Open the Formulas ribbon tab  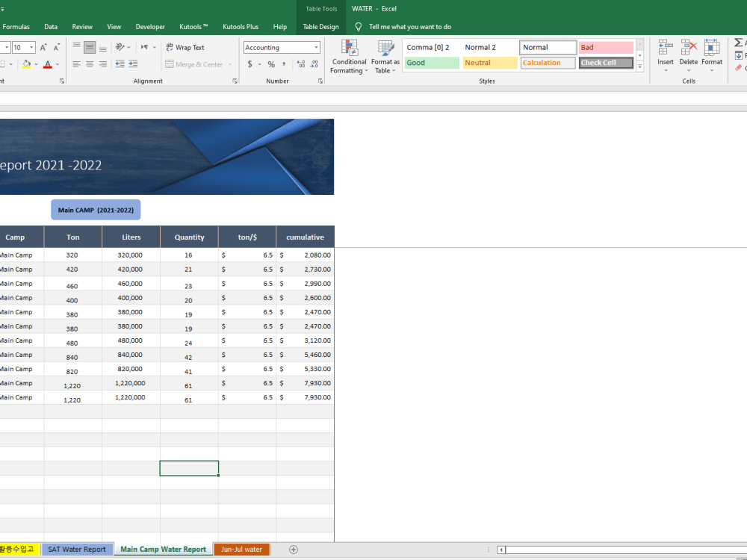pyautogui.click(x=16, y=27)
